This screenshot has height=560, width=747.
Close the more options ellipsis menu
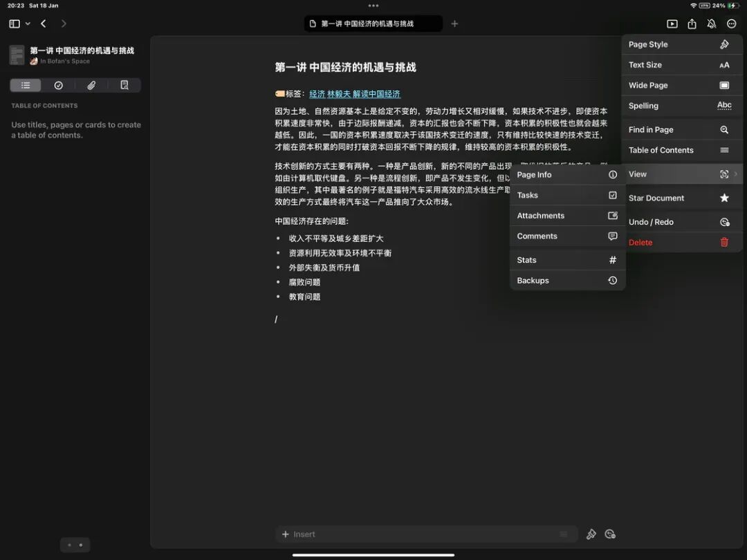[x=732, y=24]
